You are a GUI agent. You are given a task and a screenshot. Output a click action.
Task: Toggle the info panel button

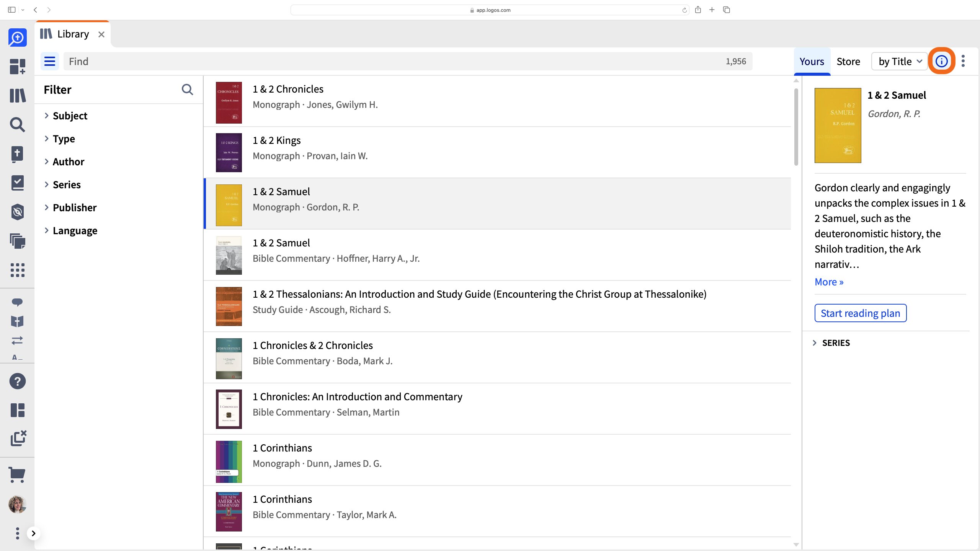coord(942,61)
